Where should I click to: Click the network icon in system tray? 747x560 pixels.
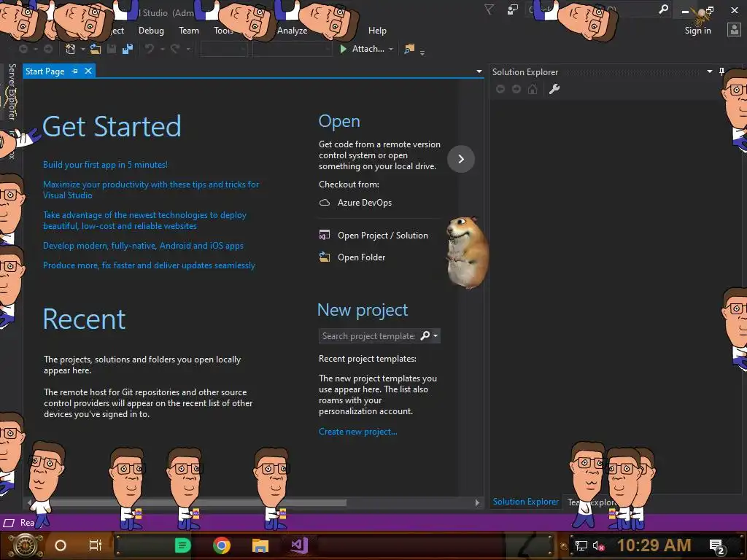tap(581, 545)
